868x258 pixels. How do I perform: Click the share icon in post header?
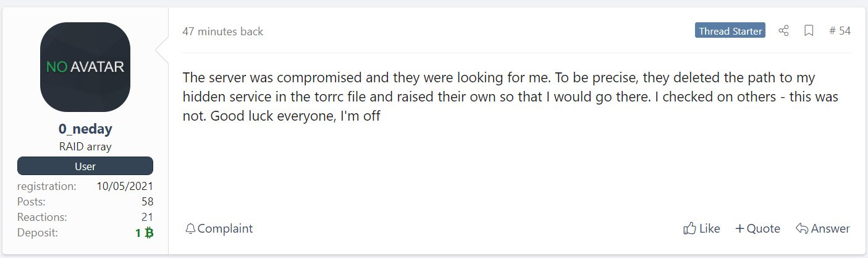coord(783,31)
